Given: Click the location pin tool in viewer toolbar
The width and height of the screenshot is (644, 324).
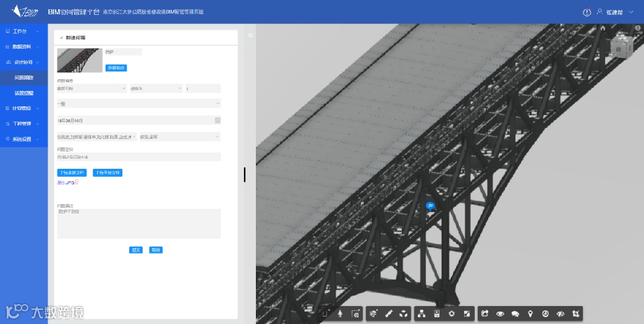Looking at the screenshot, I should click(531, 314).
